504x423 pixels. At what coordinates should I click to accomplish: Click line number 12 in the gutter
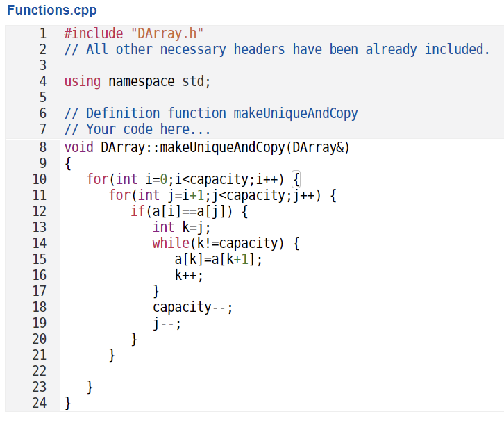click(39, 211)
